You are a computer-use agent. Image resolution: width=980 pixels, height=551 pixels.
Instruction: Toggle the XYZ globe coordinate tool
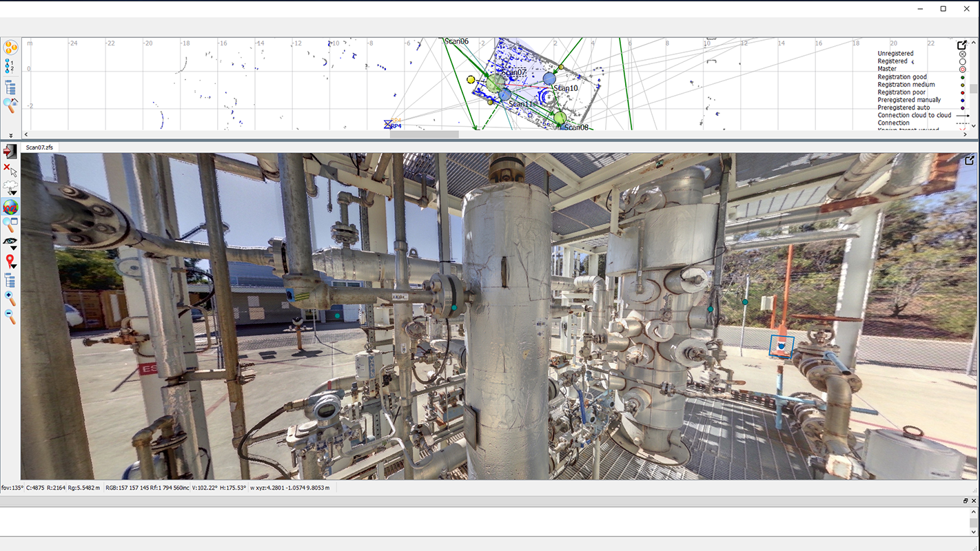[10, 207]
